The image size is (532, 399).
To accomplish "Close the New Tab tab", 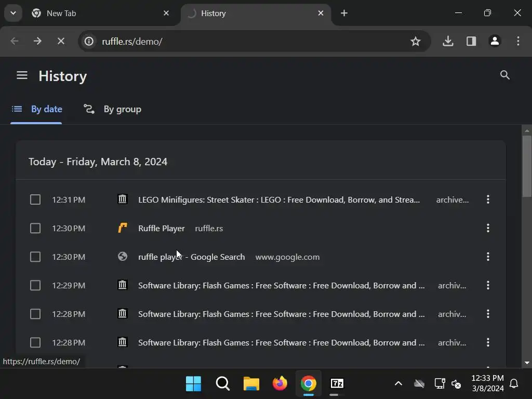I will pos(166,13).
